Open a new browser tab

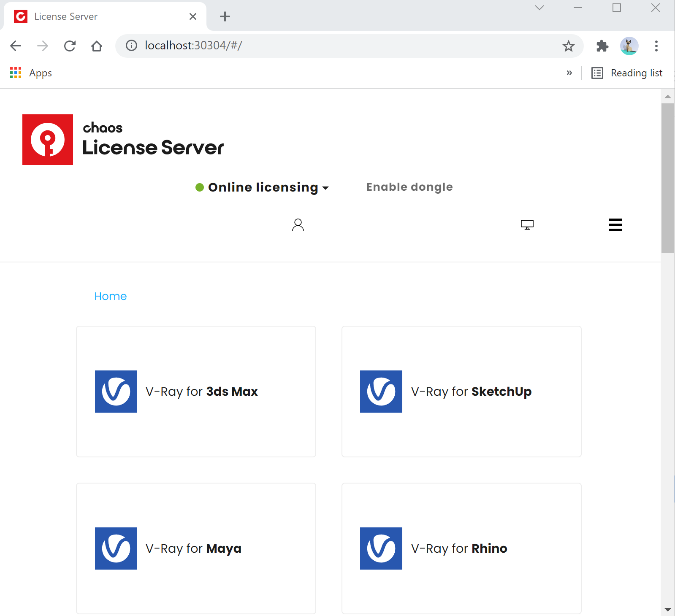coord(225,16)
